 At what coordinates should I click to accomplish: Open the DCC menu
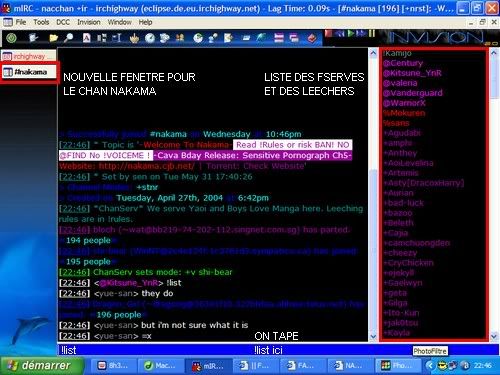click(63, 22)
